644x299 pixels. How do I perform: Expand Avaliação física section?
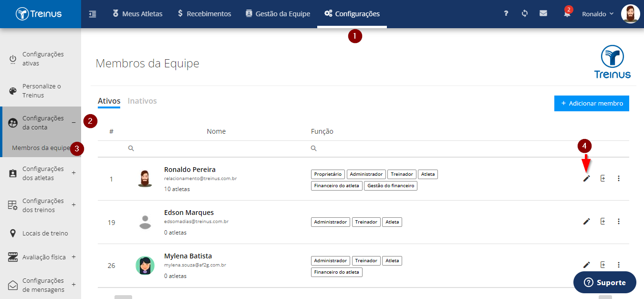tap(73, 257)
